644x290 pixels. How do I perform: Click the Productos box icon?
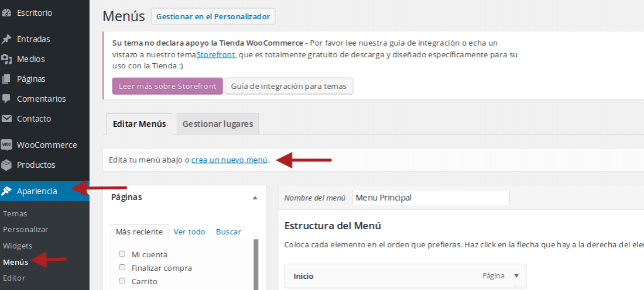click(6, 165)
